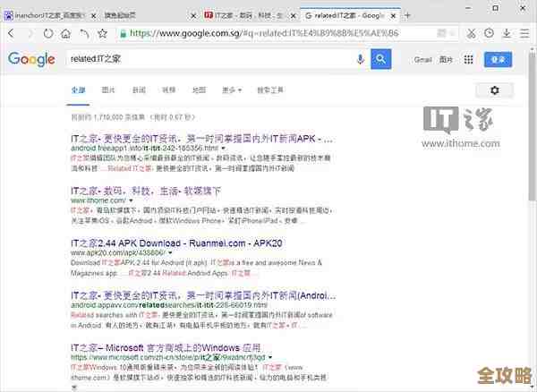Select the 全部 search category
Viewport: 537px width, 392px height.
tap(79, 90)
